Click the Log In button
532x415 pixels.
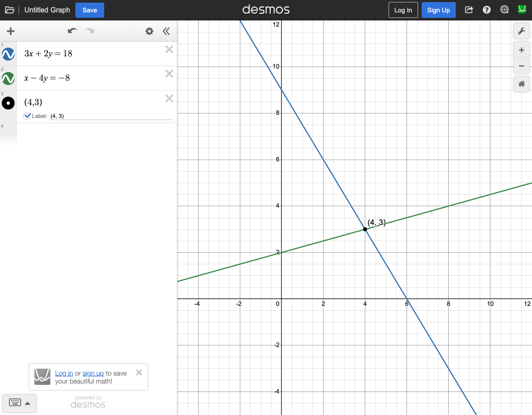tap(403, 10)
